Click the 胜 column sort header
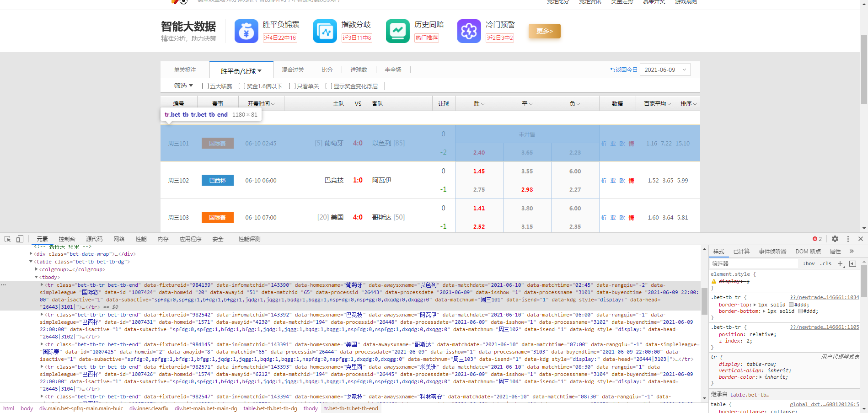 (479, 104)
